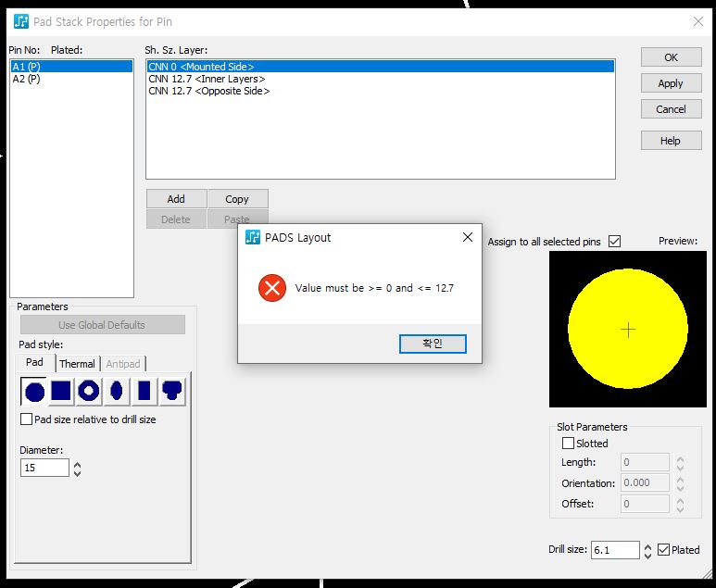Toggle the Plated checkbox near Drill size
716x588 pixels.
(x=663, y=550)
